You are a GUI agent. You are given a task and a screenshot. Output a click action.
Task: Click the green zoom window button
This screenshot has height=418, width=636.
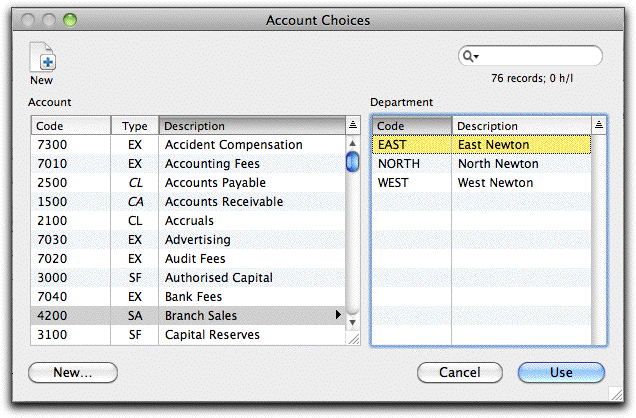(x=70, y=19)
